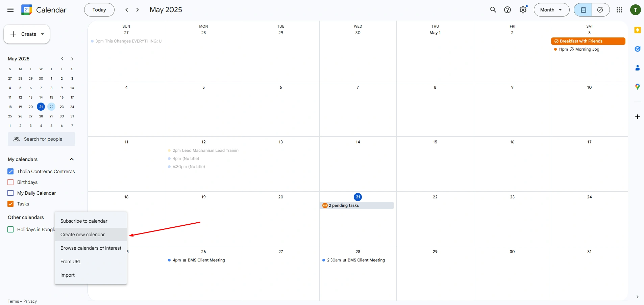
Task: Open Google Maps side panel icon
Action: [x=637, y=87]
